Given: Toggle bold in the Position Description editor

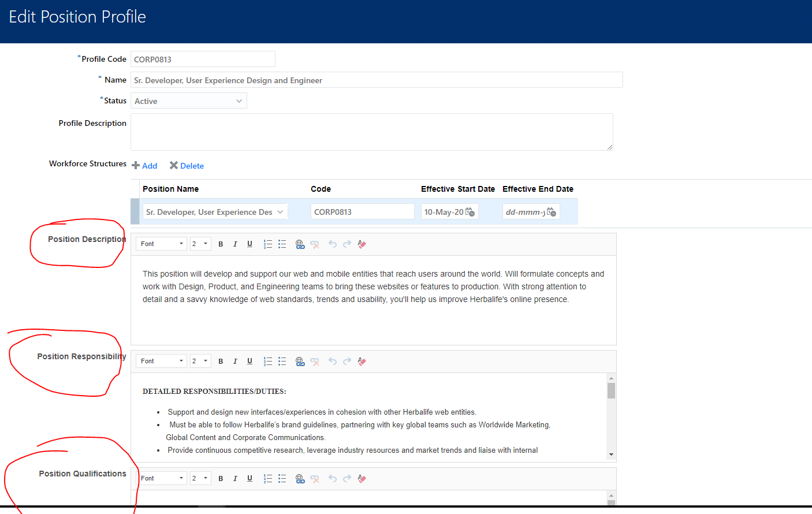Looking at the screenshot, I should [x=221, y=244].
